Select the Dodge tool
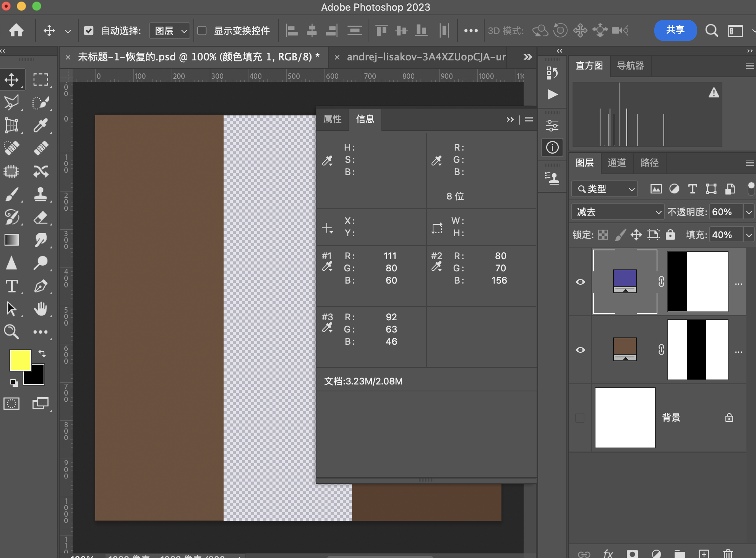The width and height of the screenshot is (756, 558). coord(41,263)
